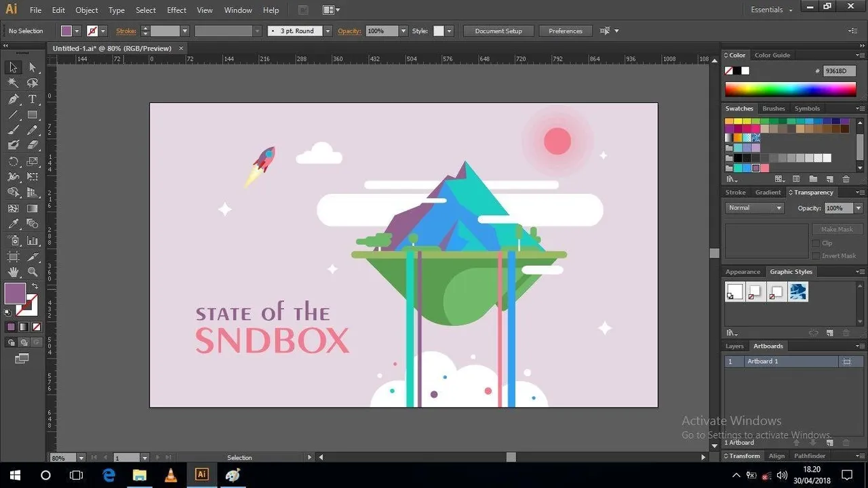
Task: Delete swatch using the Swatches trash icon
Action: coord(846,179)
